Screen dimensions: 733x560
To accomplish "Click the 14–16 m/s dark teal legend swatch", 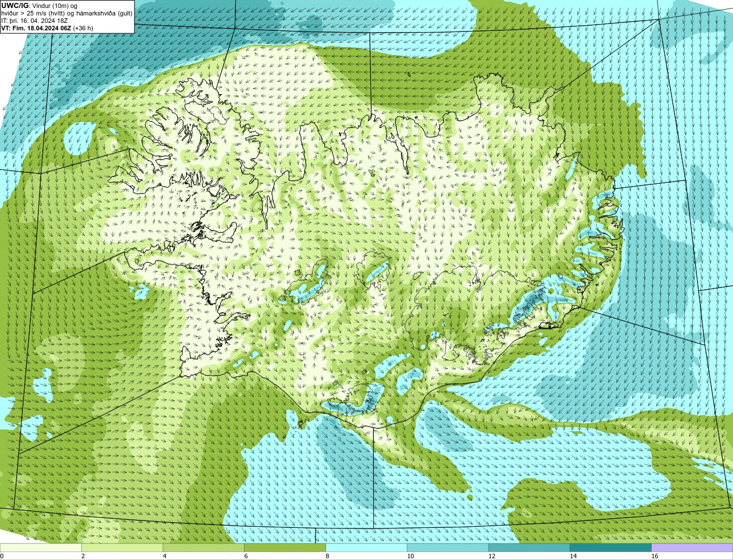I will coord(611,547).
